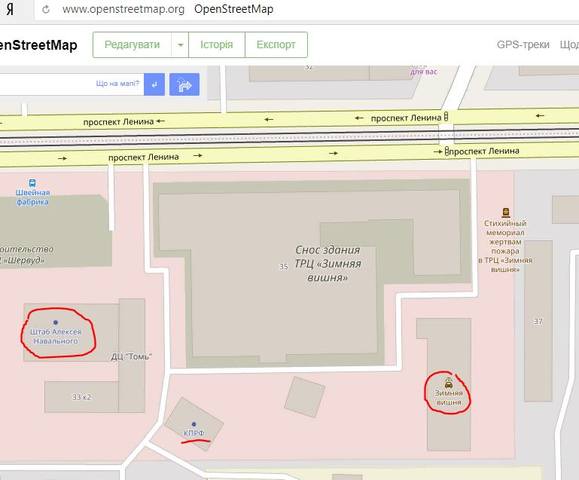Open the Історія tab

click(217, 45)
